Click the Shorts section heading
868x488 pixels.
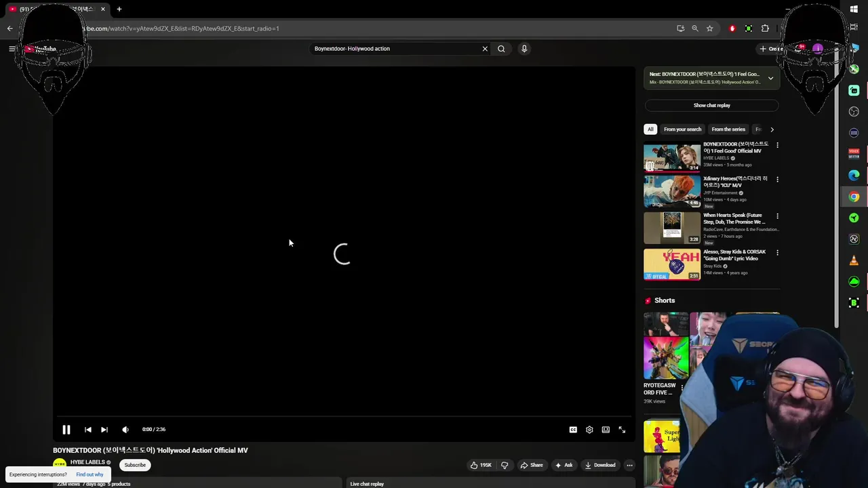(665, 301)
